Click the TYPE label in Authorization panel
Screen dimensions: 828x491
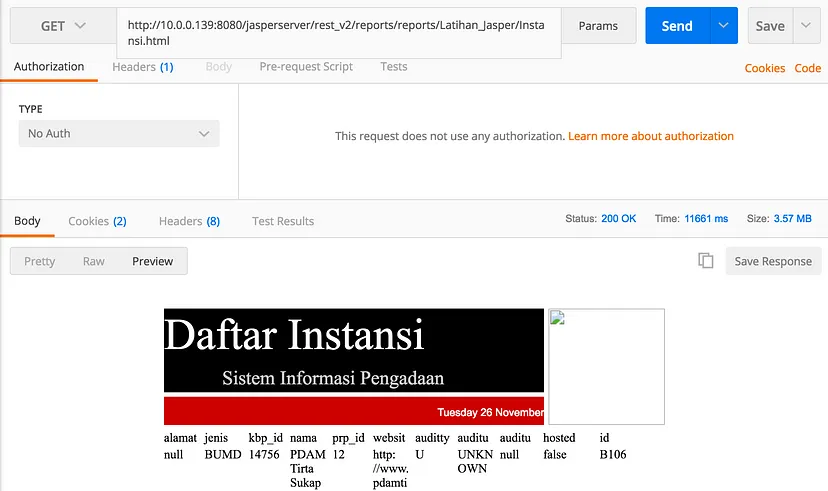click(31, 109)
